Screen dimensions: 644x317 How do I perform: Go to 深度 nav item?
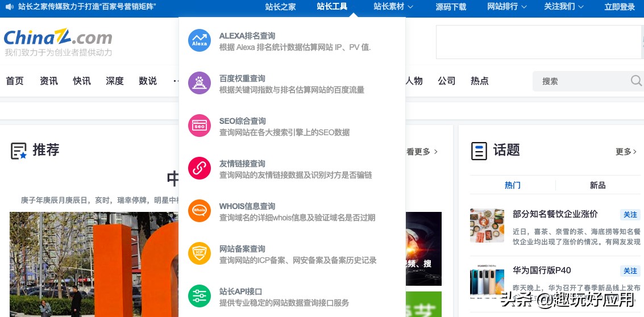[115, 81]
